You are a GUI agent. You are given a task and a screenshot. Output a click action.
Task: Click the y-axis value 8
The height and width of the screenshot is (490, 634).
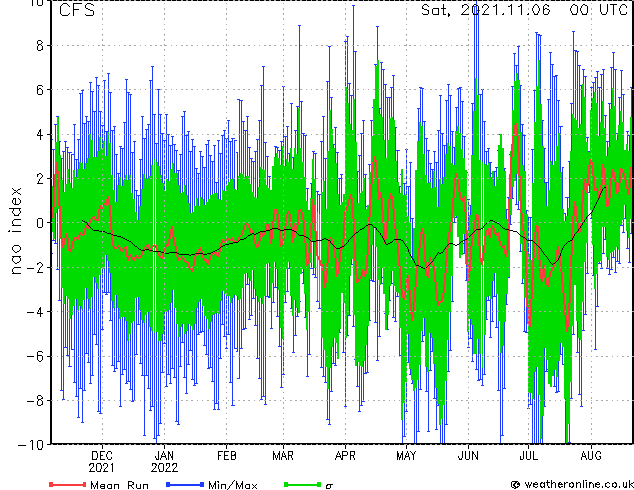pos(40,46)
